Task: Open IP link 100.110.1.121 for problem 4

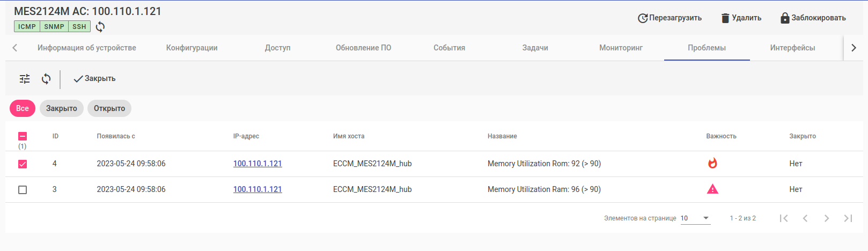Action: click(258, 164)
